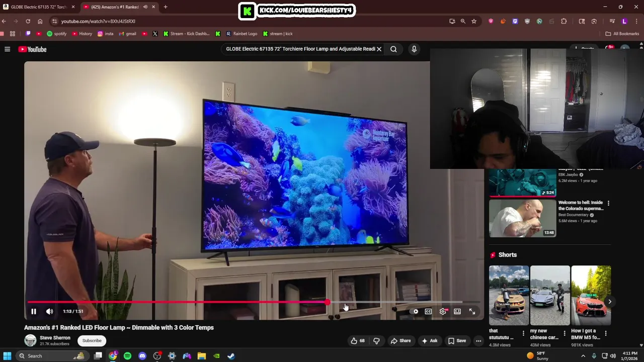This screenshot has width=644, height=362.
Task: Open the Steve Sherron channel name link
Action: coord(55,338)
